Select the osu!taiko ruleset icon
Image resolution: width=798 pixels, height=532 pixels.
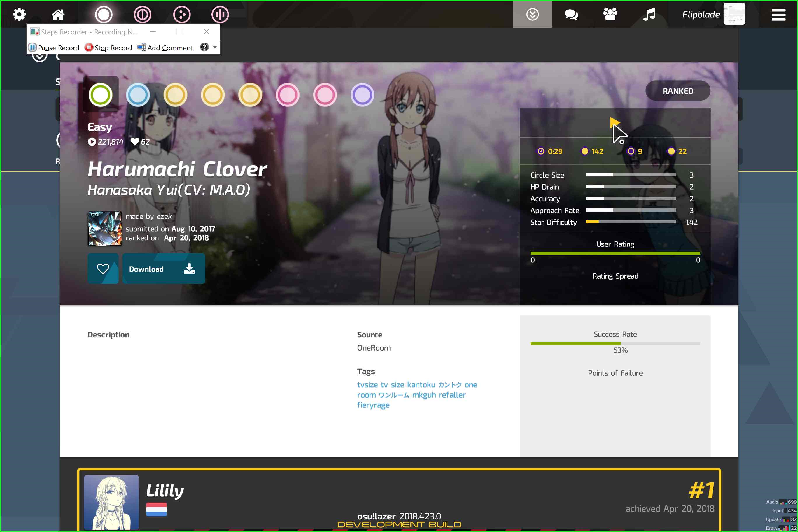click(x=142, y=14)
